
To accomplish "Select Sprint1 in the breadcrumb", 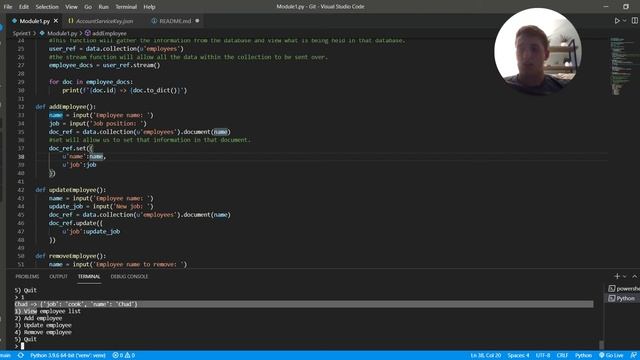I will 22,33.
